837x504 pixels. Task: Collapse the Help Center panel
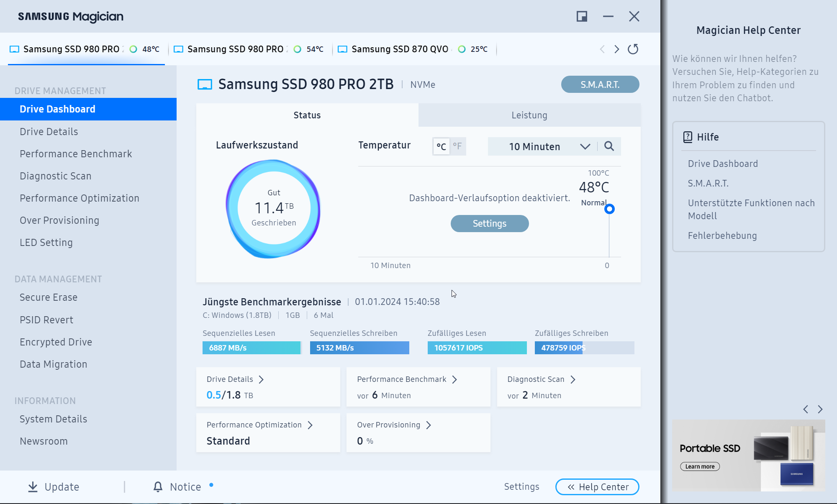[597, 487]
